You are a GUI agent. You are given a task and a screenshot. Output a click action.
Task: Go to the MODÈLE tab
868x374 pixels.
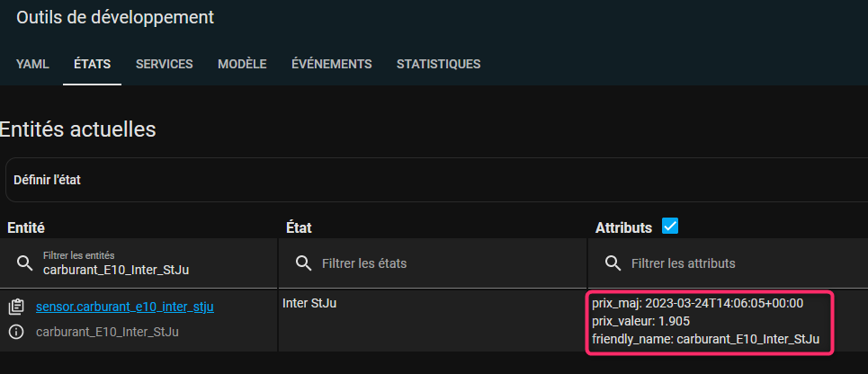point(243,64)
